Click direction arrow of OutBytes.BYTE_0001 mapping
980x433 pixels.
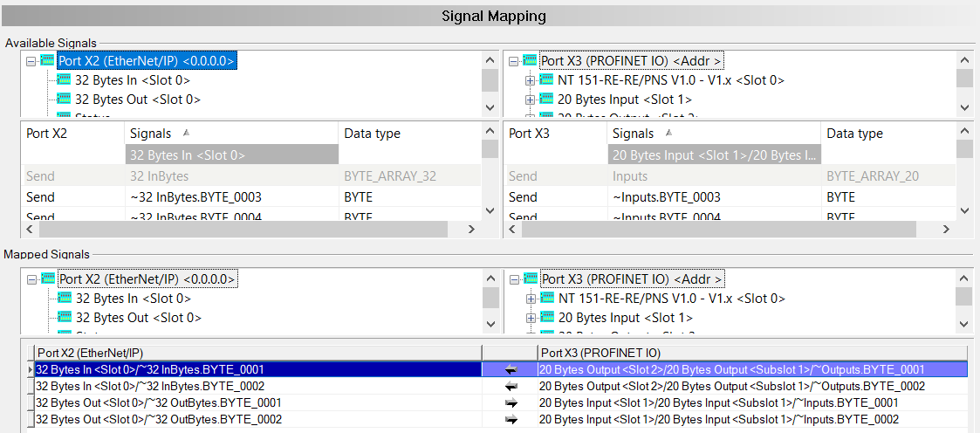[511, 402]
